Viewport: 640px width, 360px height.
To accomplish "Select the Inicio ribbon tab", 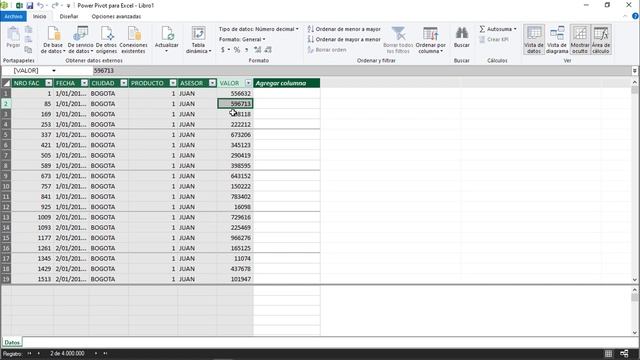I will tap(40, 16).
